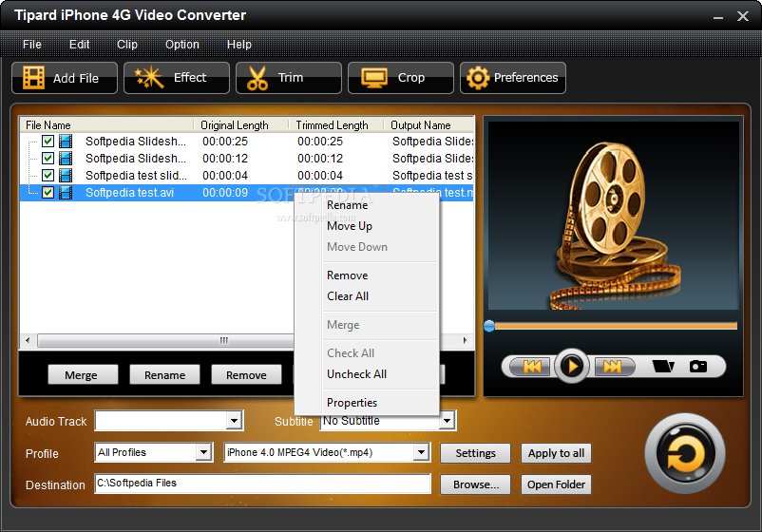Click the Apply to all button
Viewport: 762px width, 532px height.
click(x=556, y=453)
